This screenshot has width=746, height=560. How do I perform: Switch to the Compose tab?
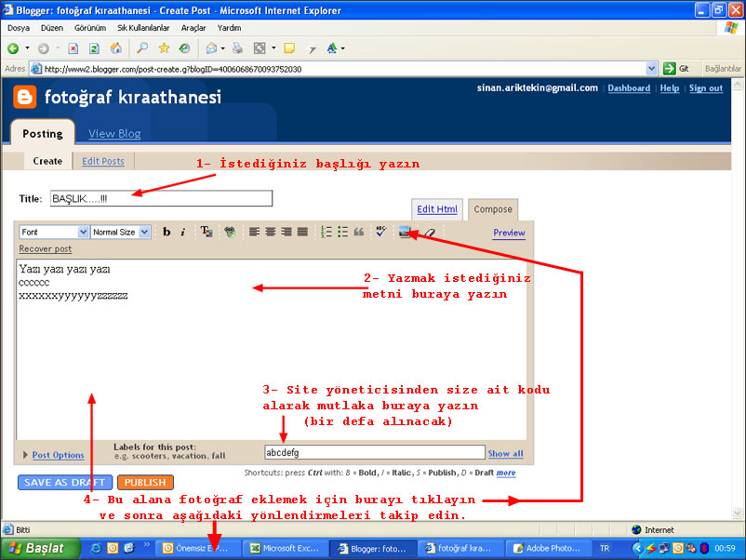[x=493, y=209]
